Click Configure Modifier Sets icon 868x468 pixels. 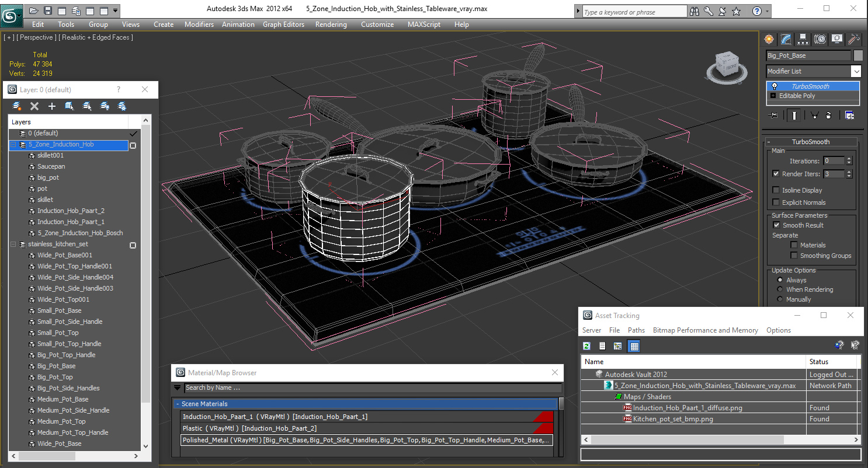[849, 115]
